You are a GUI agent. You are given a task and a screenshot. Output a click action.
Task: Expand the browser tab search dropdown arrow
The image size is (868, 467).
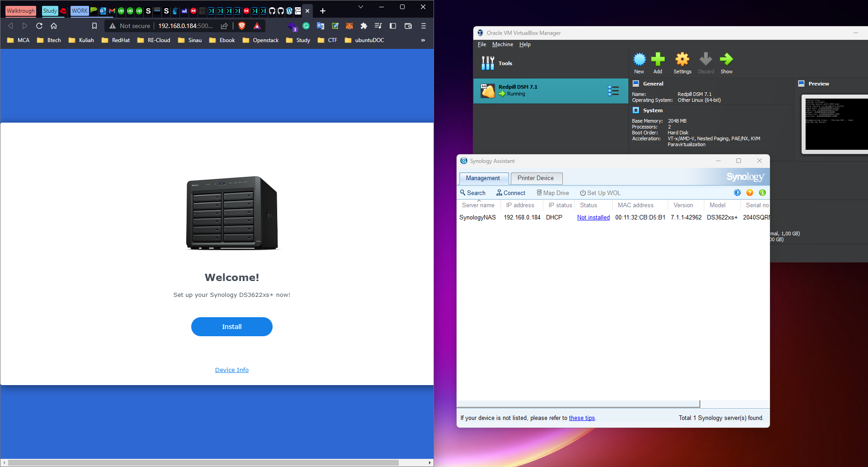(x=361, y=7)
